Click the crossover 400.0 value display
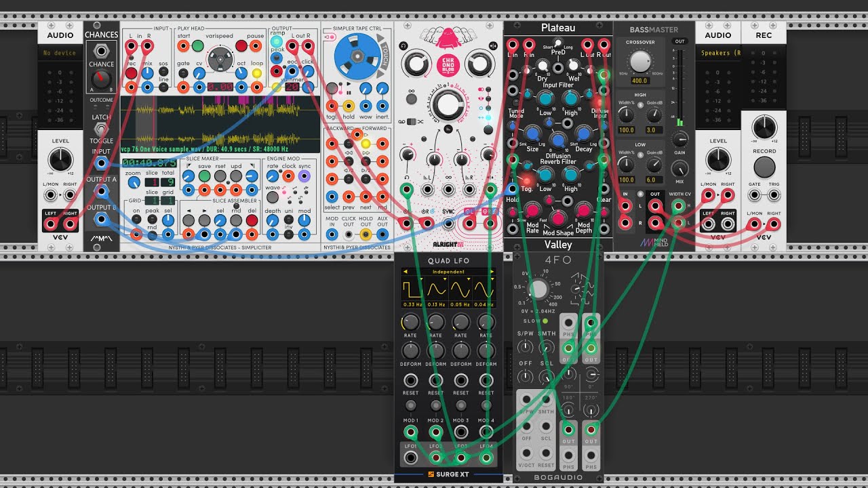Image resolution: width=868 pixels, height=488 pixels. pos(639,81)
